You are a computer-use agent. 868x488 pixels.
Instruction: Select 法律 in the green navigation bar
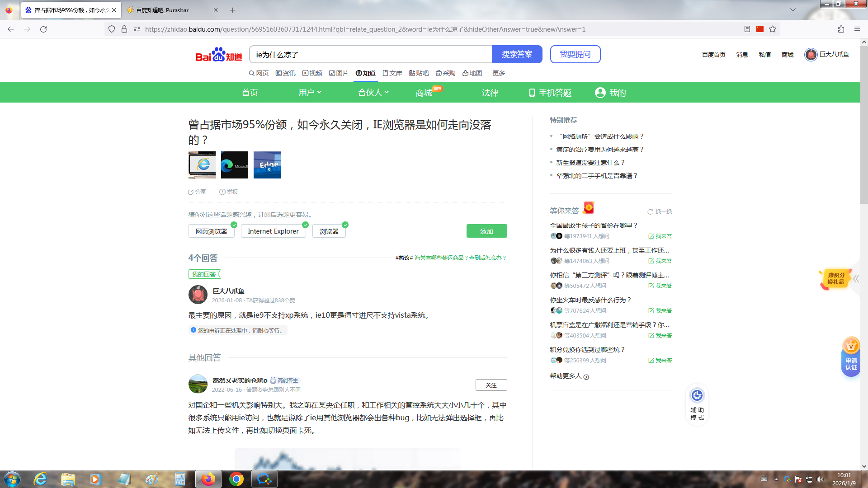click(490, 93)
